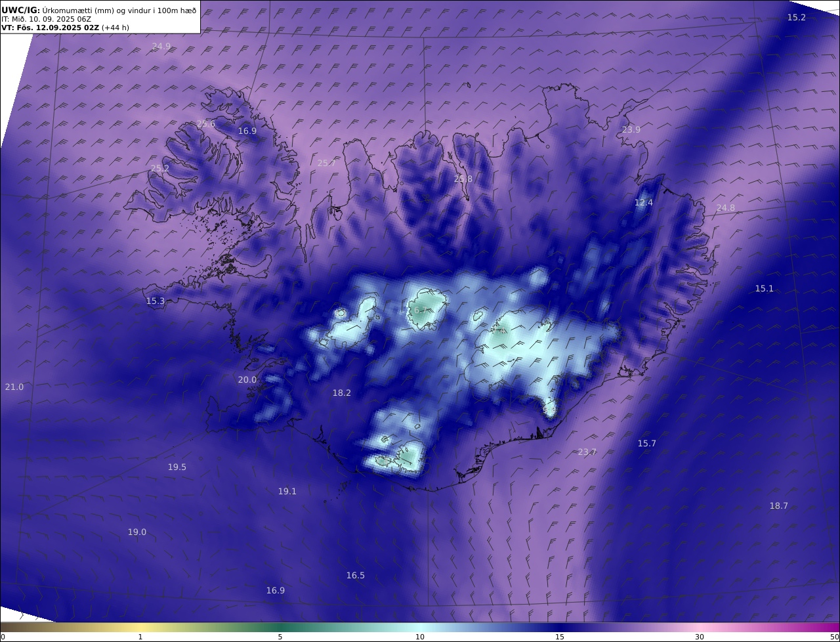Viewport: 840px width, 642px height.
Task: Click the 24.8 value label
Action: 725,208
